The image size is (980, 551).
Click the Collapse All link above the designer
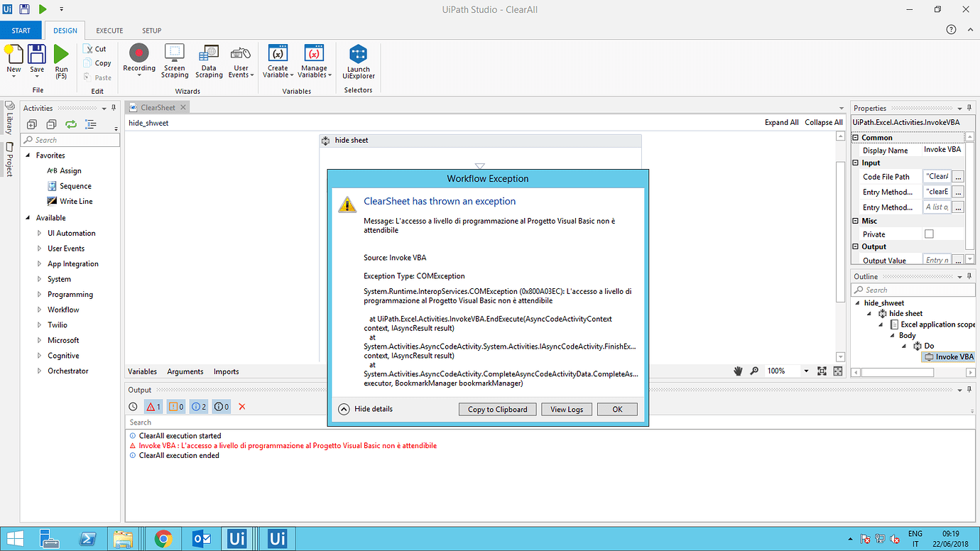click(x=824, y=121)
